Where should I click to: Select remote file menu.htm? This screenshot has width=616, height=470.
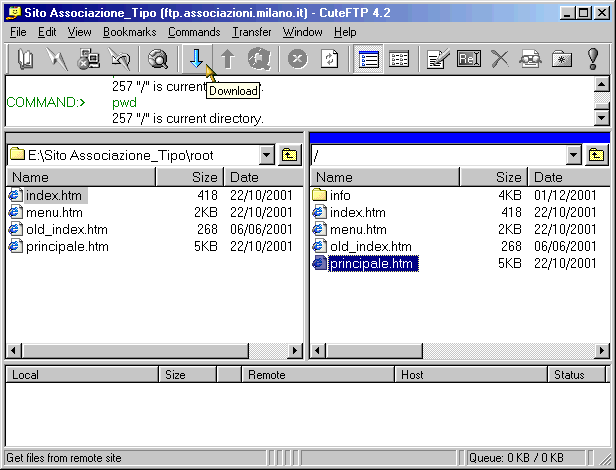click(x=358, y=229)
